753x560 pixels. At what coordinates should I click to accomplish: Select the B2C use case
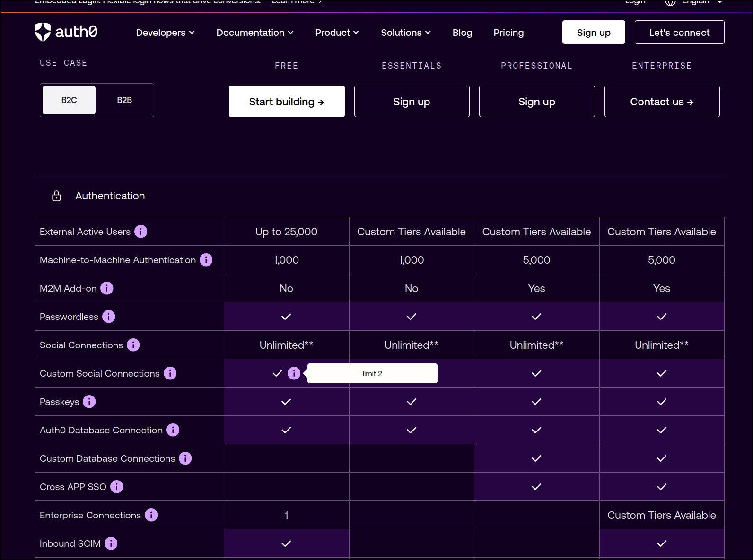coord(69,100)
